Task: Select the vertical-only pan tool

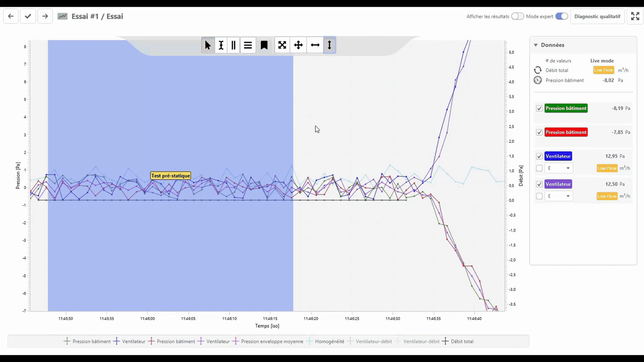Action: click(x=329, y=45)
